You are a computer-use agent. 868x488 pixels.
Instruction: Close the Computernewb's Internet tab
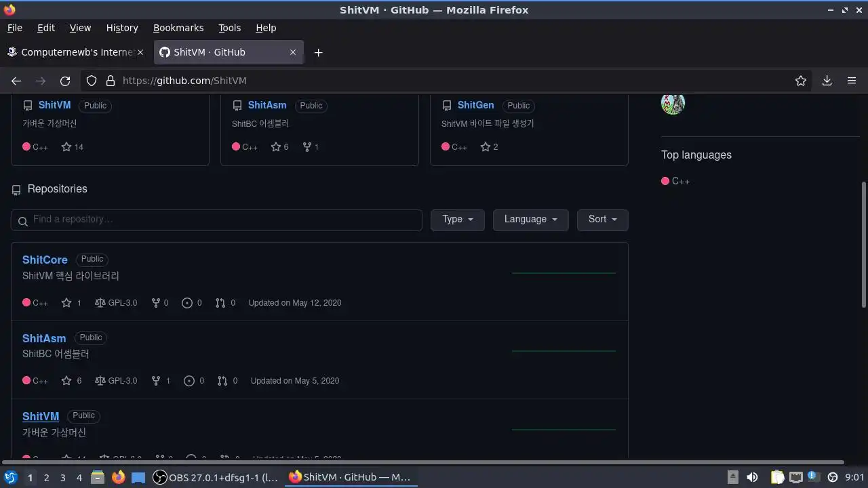click(x=140, y=52)
